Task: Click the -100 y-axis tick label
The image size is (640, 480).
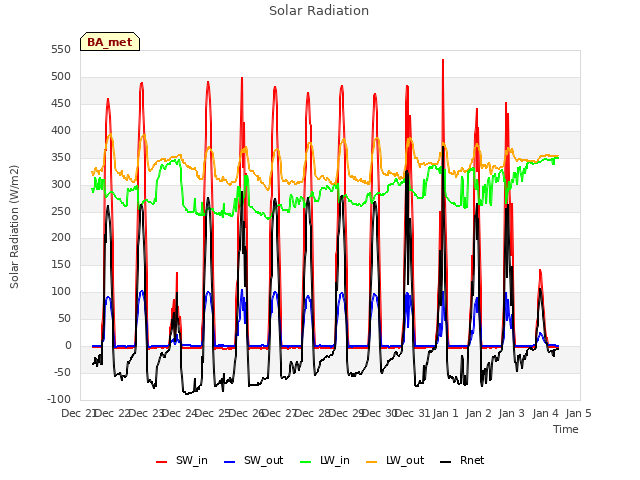Action: pos(59,399)
